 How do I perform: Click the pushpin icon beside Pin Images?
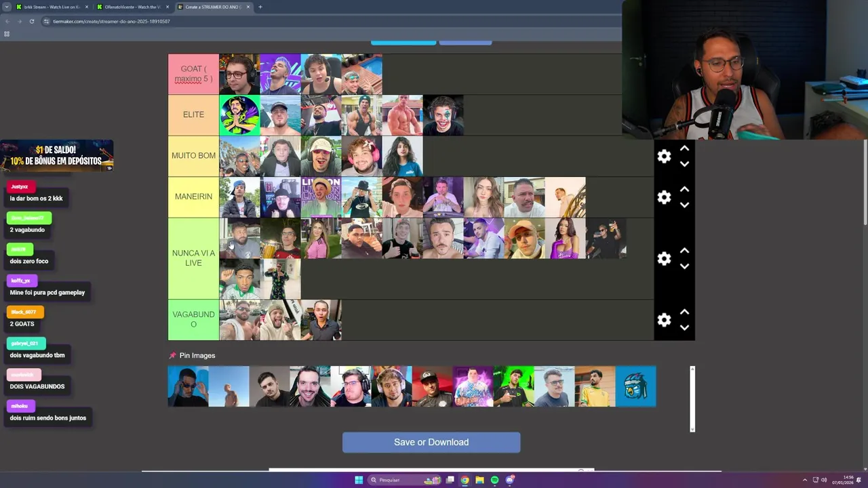click(172, 355)
